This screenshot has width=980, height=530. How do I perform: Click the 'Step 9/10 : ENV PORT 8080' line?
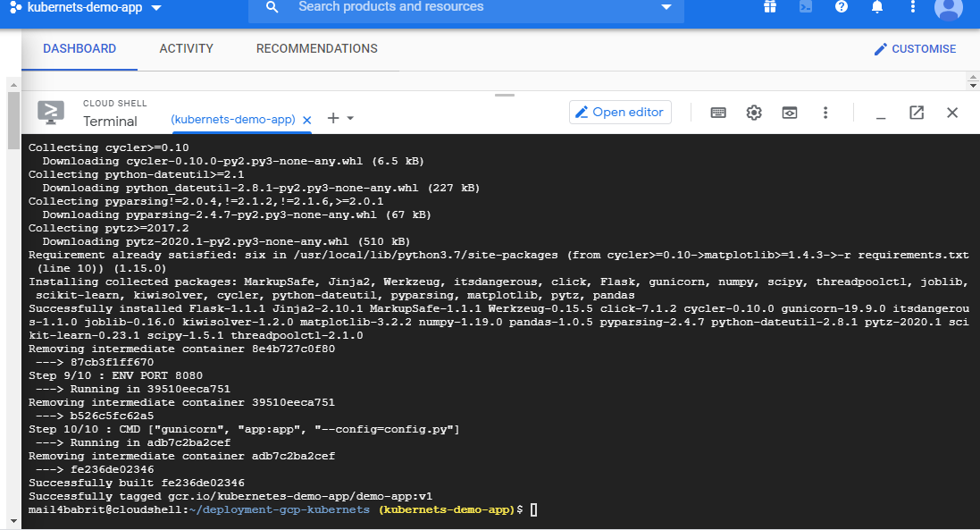[x=115, y=375]
